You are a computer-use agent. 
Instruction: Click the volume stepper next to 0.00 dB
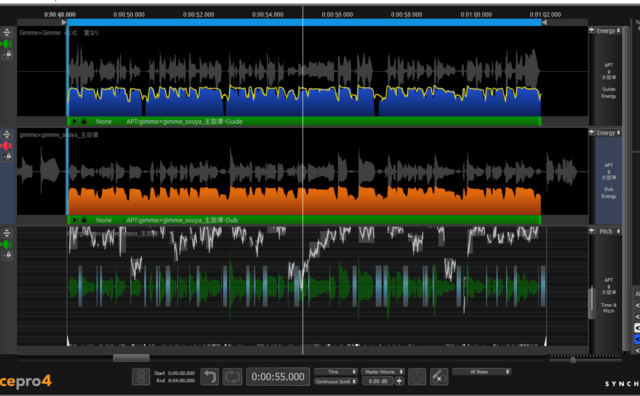(x=399, y=381)
